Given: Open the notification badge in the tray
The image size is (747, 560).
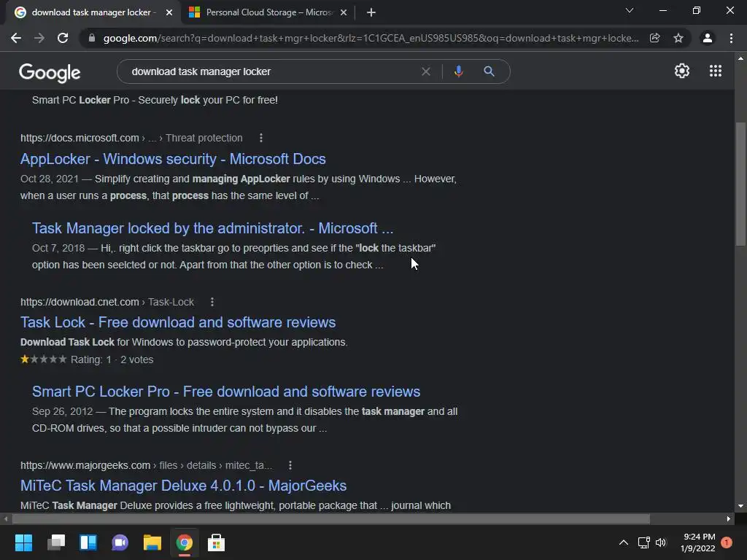Looking at the screenshot, I should [727, 542].
